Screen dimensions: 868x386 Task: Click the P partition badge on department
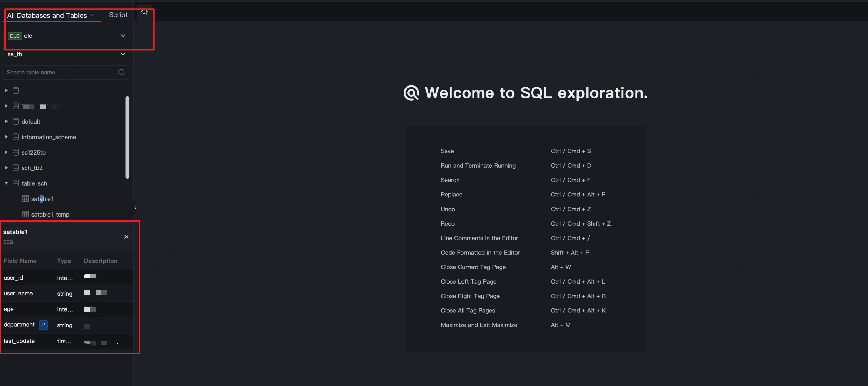(x=43, y=325)
